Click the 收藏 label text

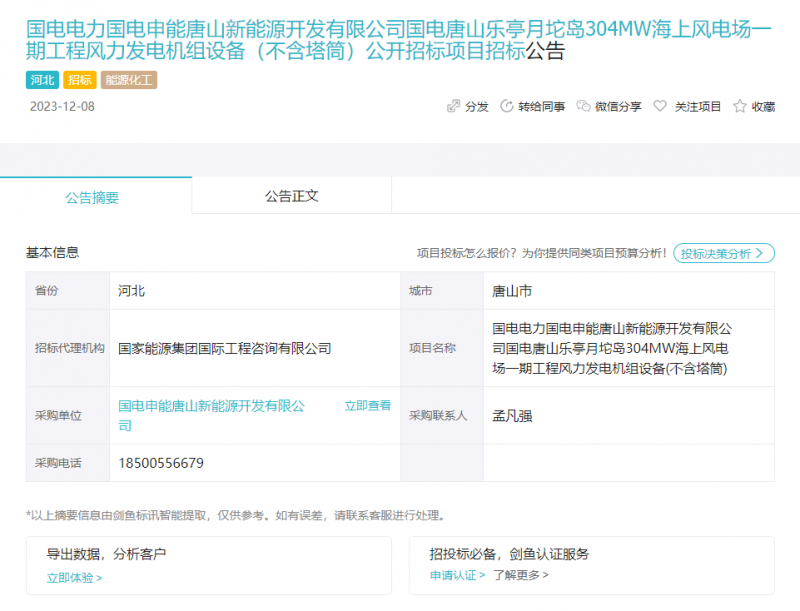(763, 107)
